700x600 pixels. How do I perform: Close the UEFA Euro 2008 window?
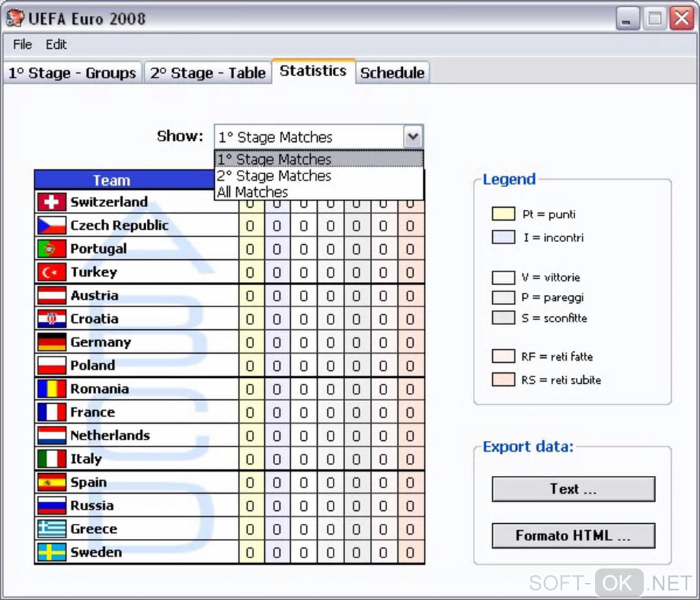click(x=681, y=19)
